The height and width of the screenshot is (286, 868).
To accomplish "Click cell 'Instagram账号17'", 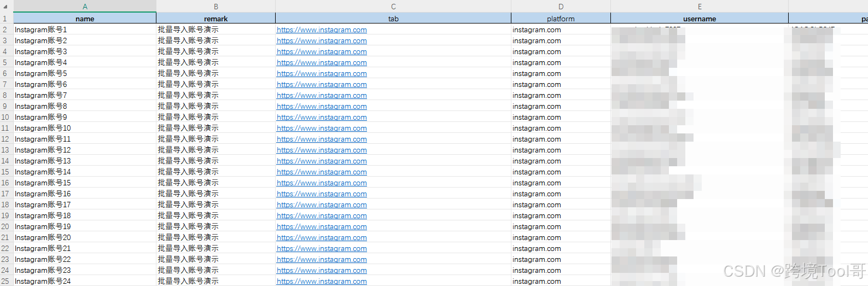I will (85, 205).
